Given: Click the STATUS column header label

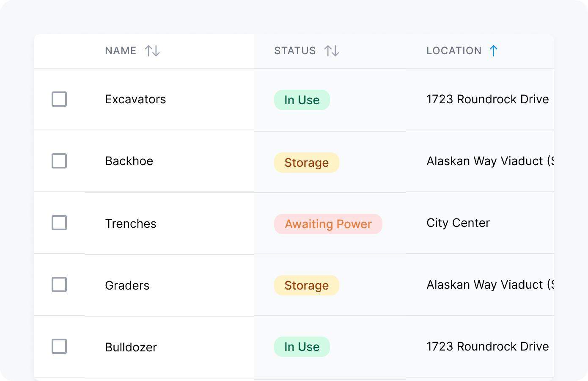Looking at the screenshot, I should (x=295, y=51).
